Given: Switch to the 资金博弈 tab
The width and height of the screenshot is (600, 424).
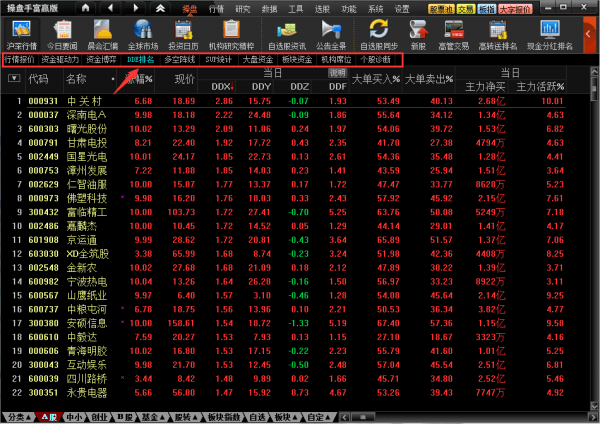Looking at the screenshot, I should click(101, 60).
